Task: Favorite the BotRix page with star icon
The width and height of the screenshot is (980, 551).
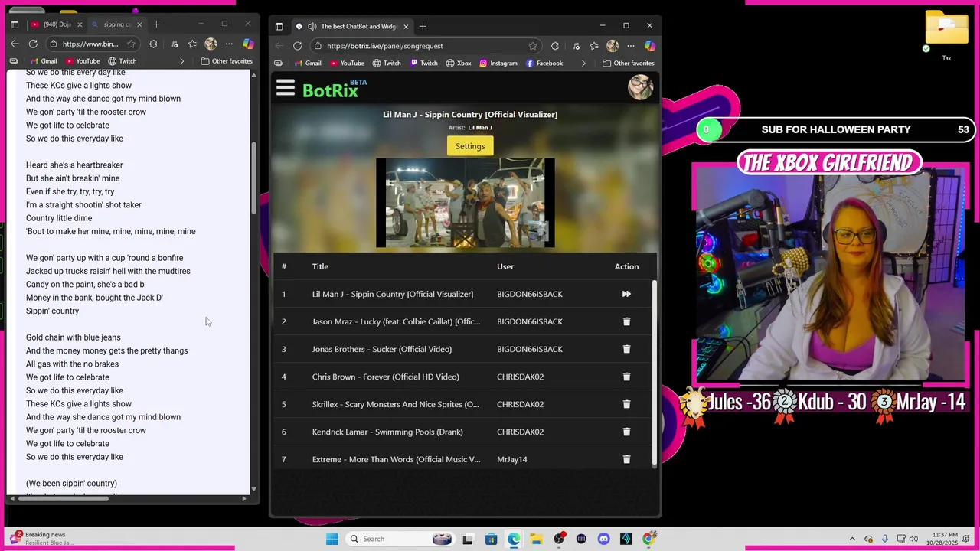Action: coord(533,46)
